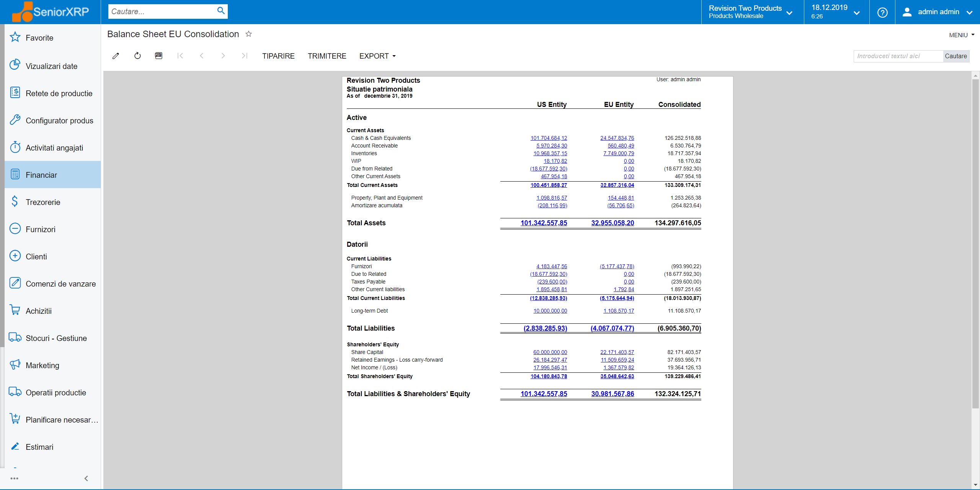
Task: Open US Property Plant Equipment 1.098.816,57
Action: (552, 198)
